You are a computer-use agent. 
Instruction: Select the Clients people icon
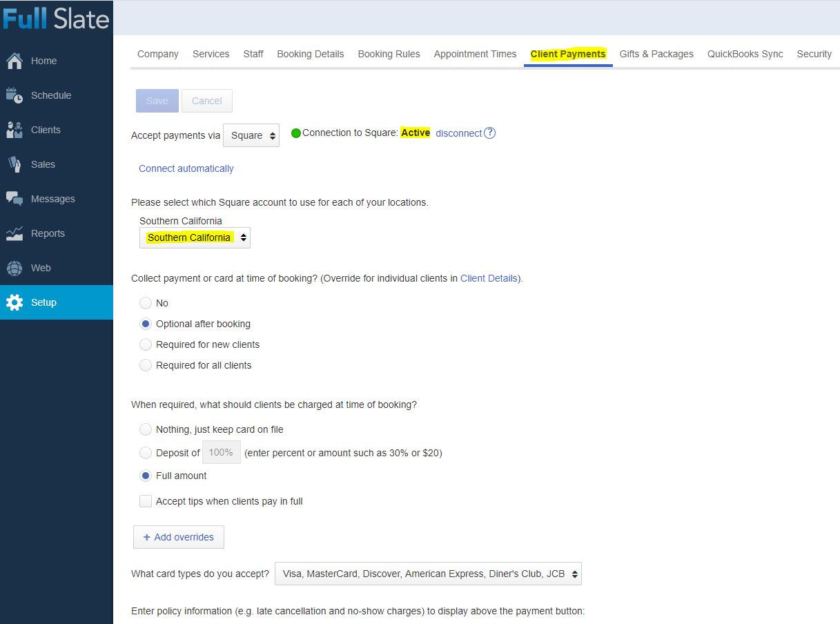coord(14,130)
